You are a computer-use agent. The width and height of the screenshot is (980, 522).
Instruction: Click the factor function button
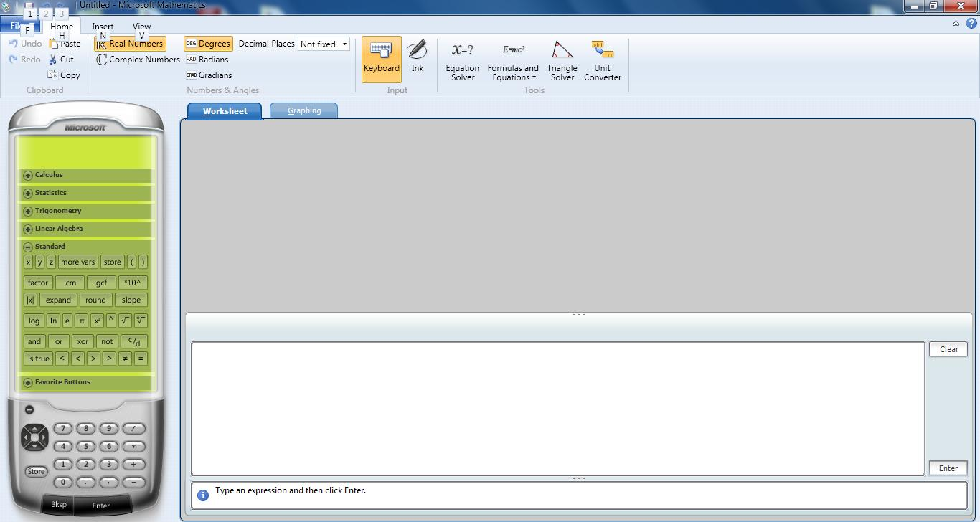click(x=38, y=283)
